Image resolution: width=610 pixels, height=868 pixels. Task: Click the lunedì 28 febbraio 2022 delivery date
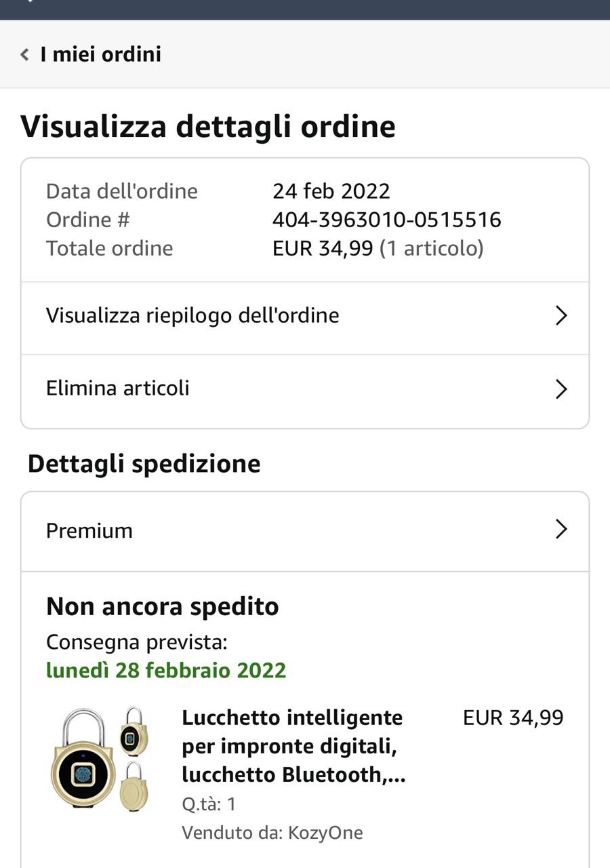tap(166, 671)
